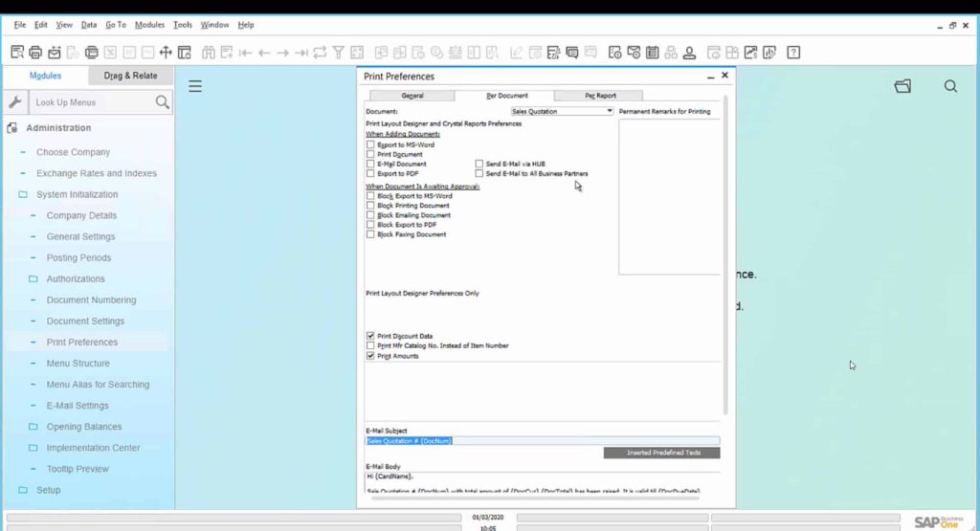980x531 pixels.
Task: Click the Refresh record toolbar icon
Action: pos(320,53)
